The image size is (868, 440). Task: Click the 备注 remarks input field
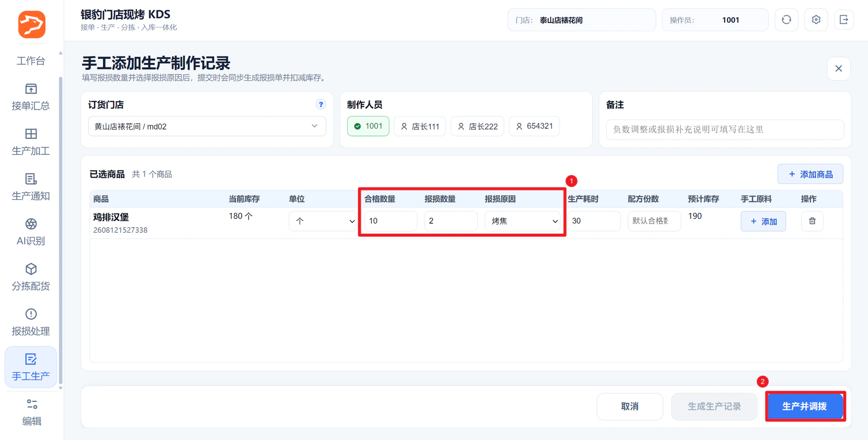pos(725,130)
